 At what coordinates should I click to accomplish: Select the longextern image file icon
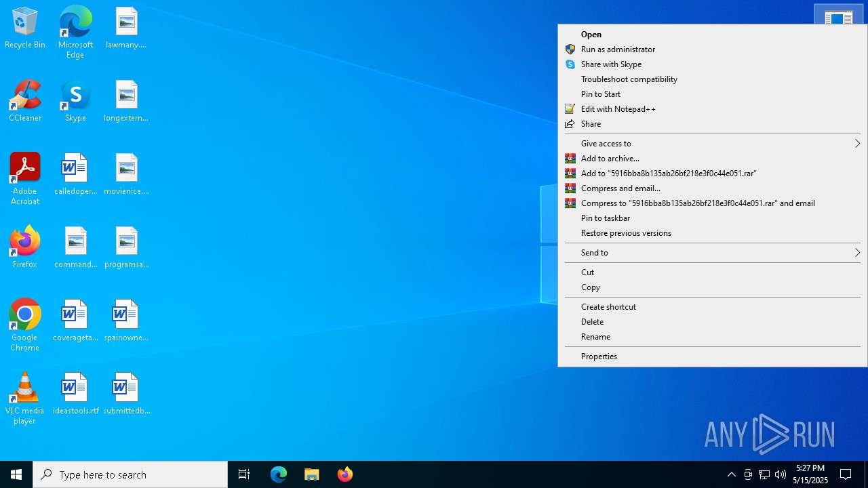126,102
